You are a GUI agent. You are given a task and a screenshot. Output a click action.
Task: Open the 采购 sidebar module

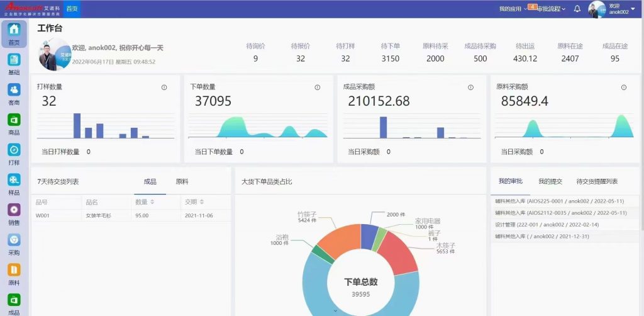[14, 243]
